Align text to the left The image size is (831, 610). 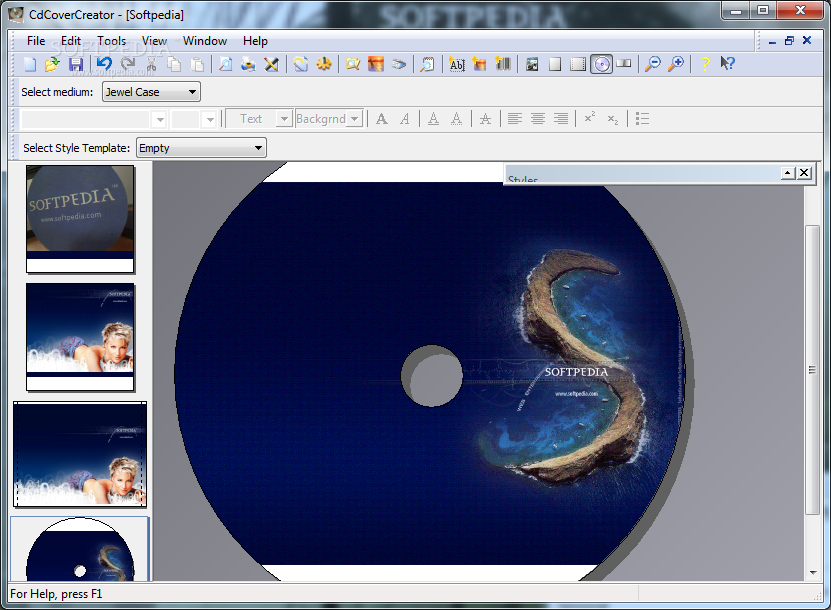pos(514,119)
